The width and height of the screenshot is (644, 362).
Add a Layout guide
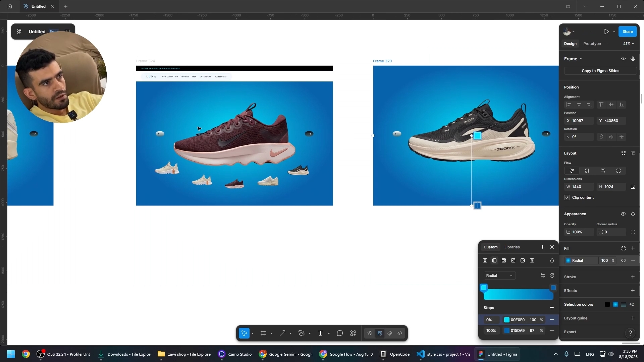(633, 318)
